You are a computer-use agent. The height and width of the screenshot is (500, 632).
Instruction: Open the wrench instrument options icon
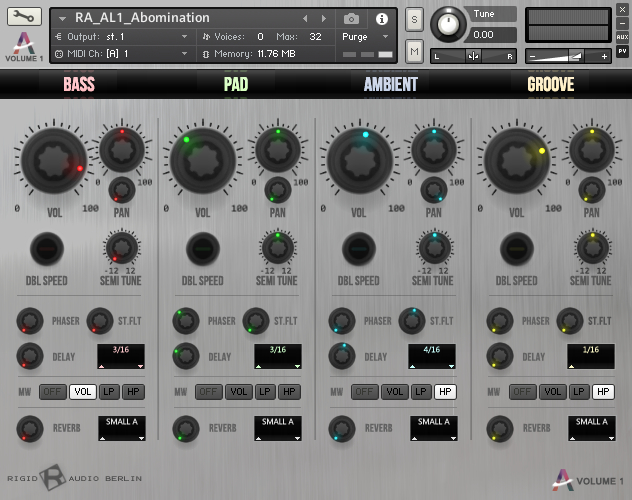(x=24, y=16)
